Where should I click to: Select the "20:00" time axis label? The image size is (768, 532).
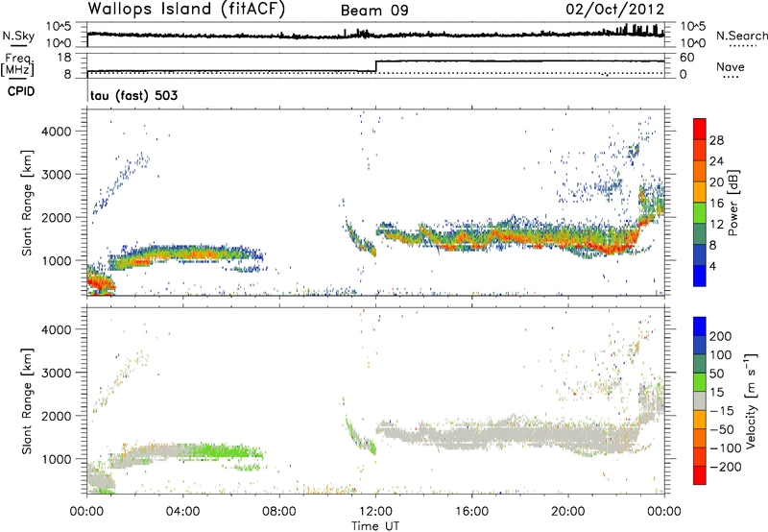point(568,512)
